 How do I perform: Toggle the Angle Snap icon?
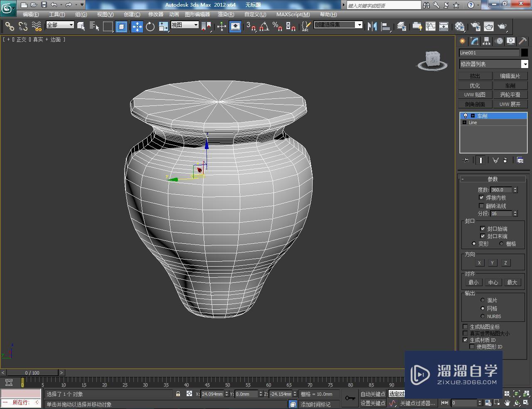click(x=264, y=26)
